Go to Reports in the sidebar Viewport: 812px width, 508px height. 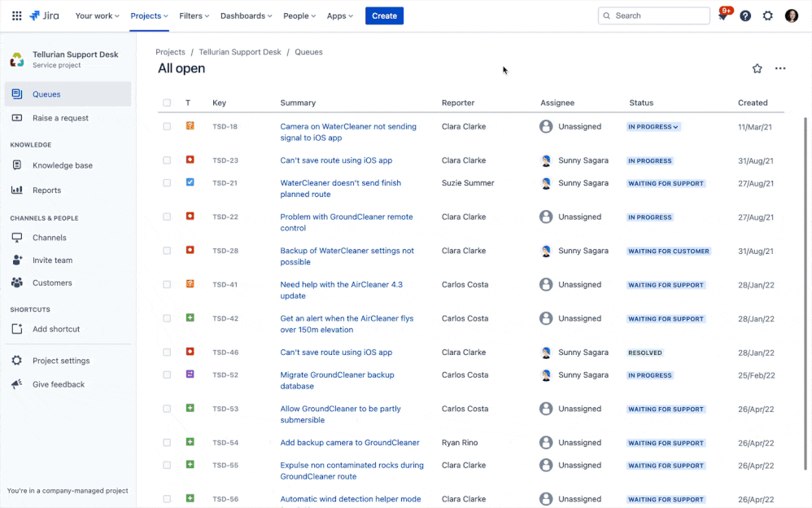47,190
